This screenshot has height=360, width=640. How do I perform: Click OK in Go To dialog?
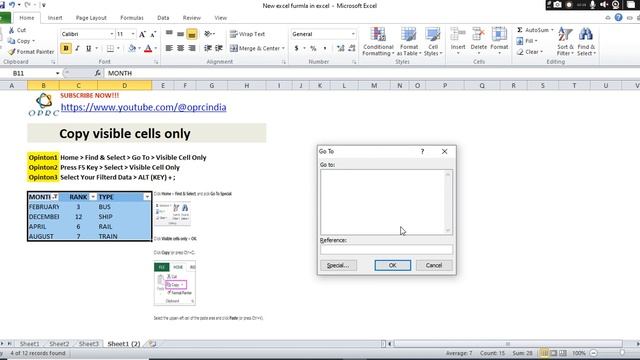click(x=393, y=265)
